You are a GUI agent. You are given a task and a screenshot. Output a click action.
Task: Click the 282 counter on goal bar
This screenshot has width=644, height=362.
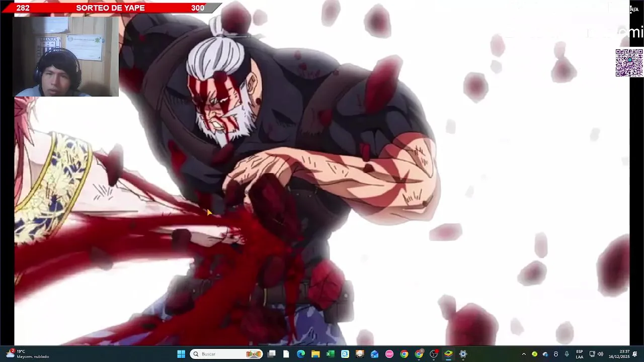pyautogui.click(x=23, y=8)
